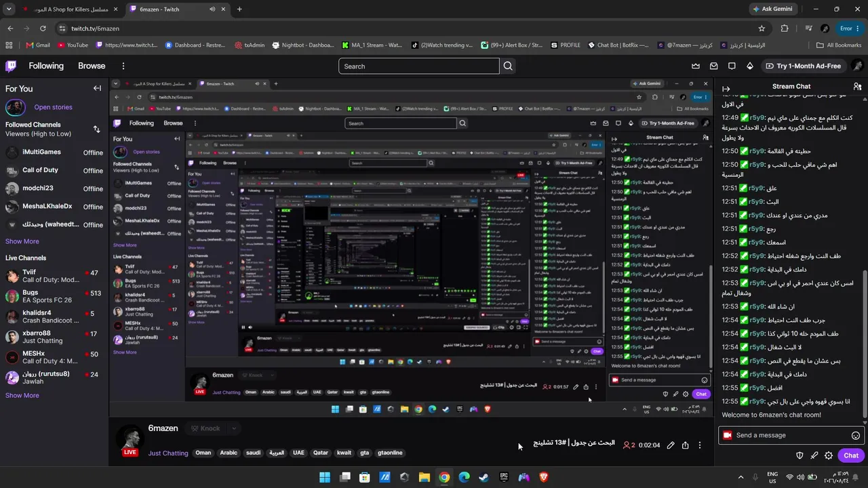
Task: Click the search magnifier button
Action: [x=508, y=66]
